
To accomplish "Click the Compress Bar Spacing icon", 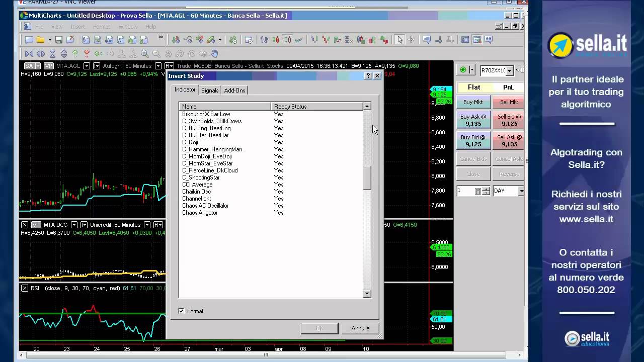I will [x=29, y=53].
